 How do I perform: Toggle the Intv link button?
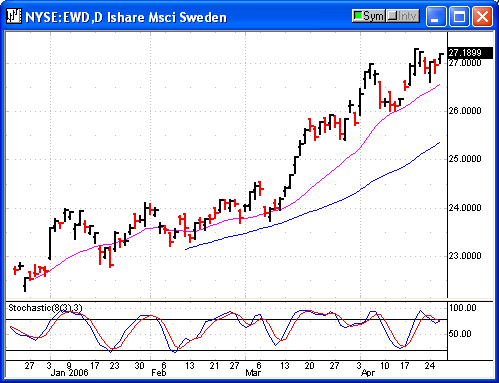tap(403, 16)
